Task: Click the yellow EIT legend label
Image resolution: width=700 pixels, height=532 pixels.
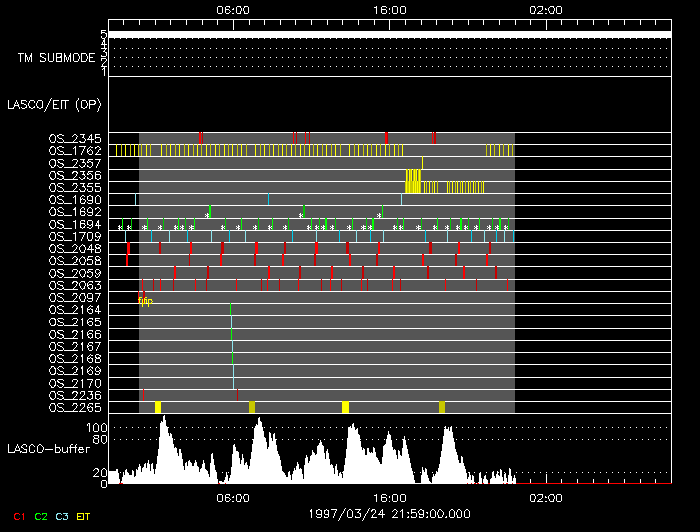Action: click(x=84, y=516)
